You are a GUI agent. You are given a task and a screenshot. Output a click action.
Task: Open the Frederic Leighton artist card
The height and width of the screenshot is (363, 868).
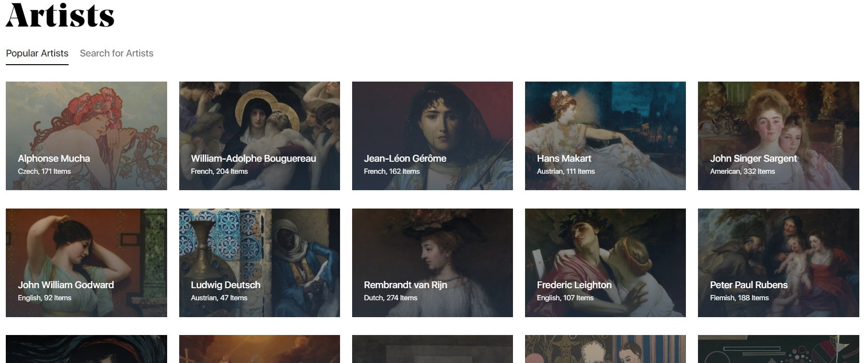point(605,263)
